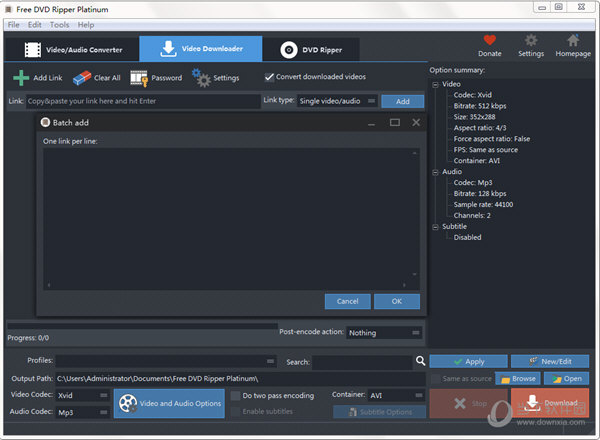This screenshot has height=440, width=600.
Task: Click the search magnifier icon
Action: point(420,361)
